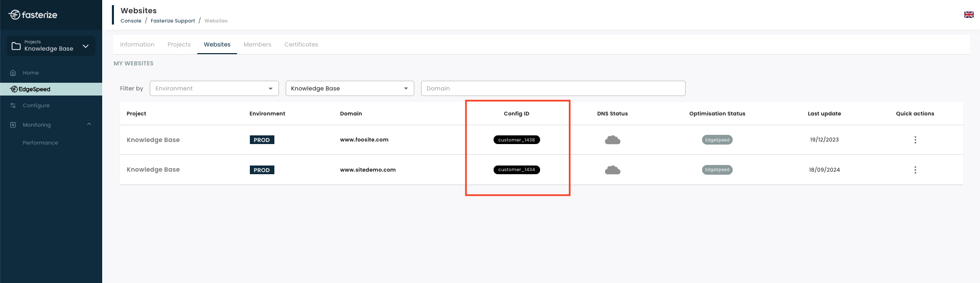The image size is (980, 283).
Task: Click DNS status cloud for www.foosite.com
Action: coord(612,140)
